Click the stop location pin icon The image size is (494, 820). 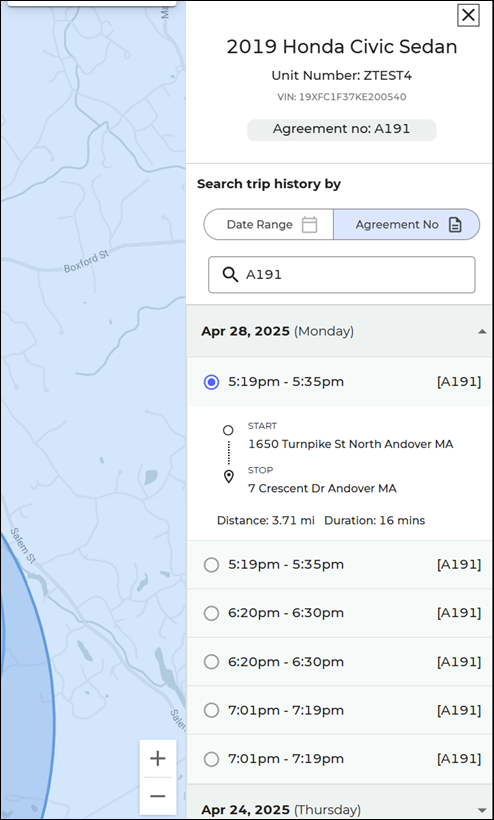coord(228,476)
